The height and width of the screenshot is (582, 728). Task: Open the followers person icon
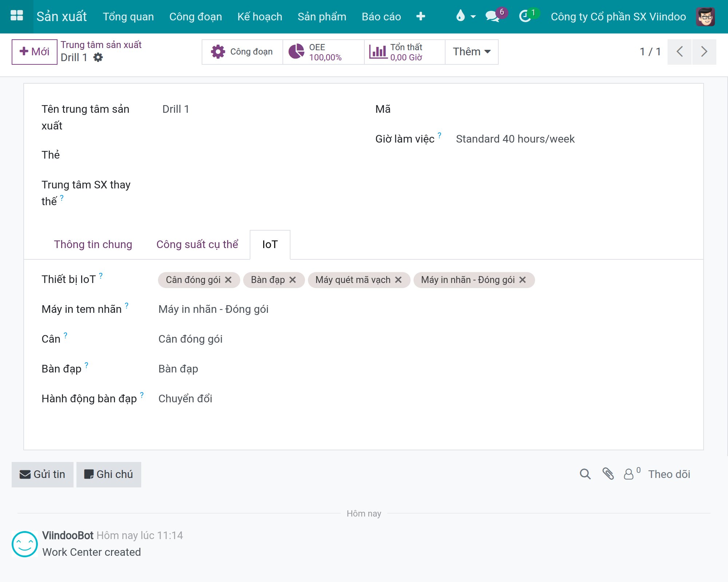pyautogui.click(x=632, y=474)
